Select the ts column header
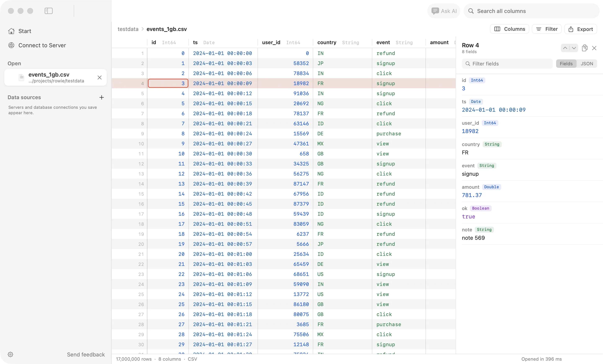Image resolution: width=603 pixels, height=364 pixels. tap(223, 42)
